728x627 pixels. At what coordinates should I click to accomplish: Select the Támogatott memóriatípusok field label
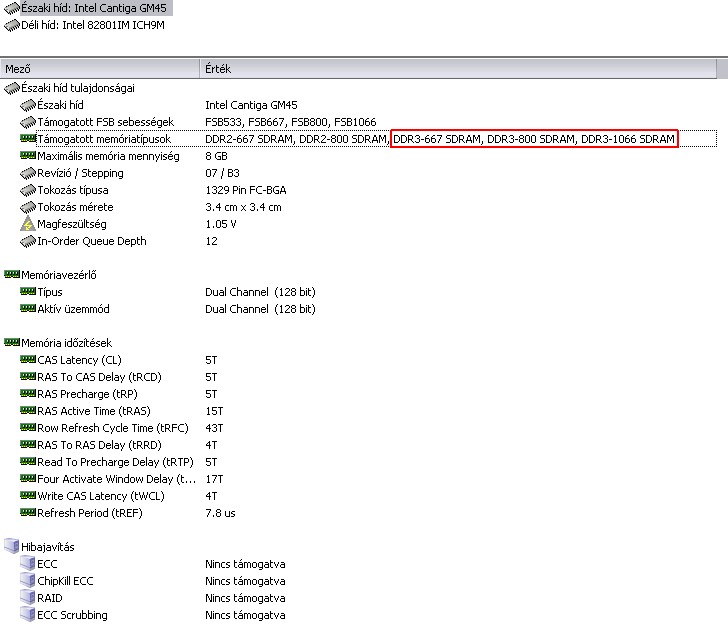click(104, 139)
